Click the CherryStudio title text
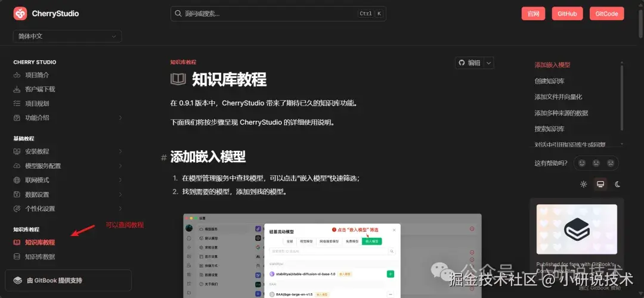This screenshot has width=644, height=298. coord(55,14)
